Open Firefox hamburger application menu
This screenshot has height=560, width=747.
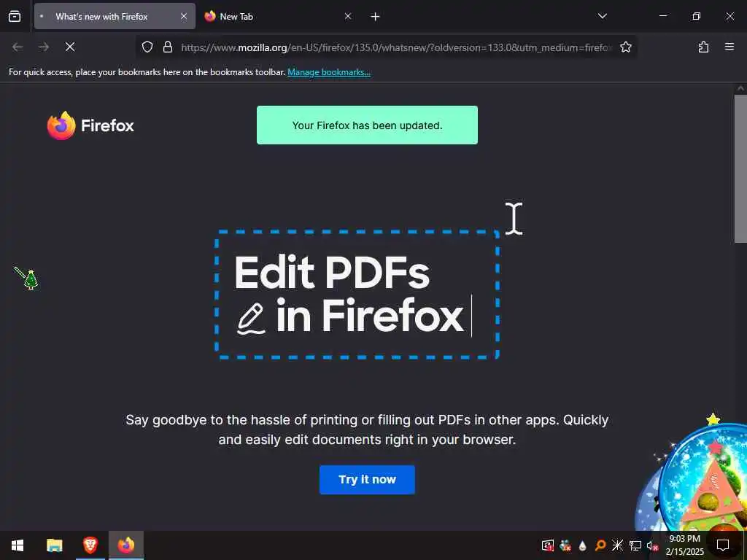click(x=729, y=47)
